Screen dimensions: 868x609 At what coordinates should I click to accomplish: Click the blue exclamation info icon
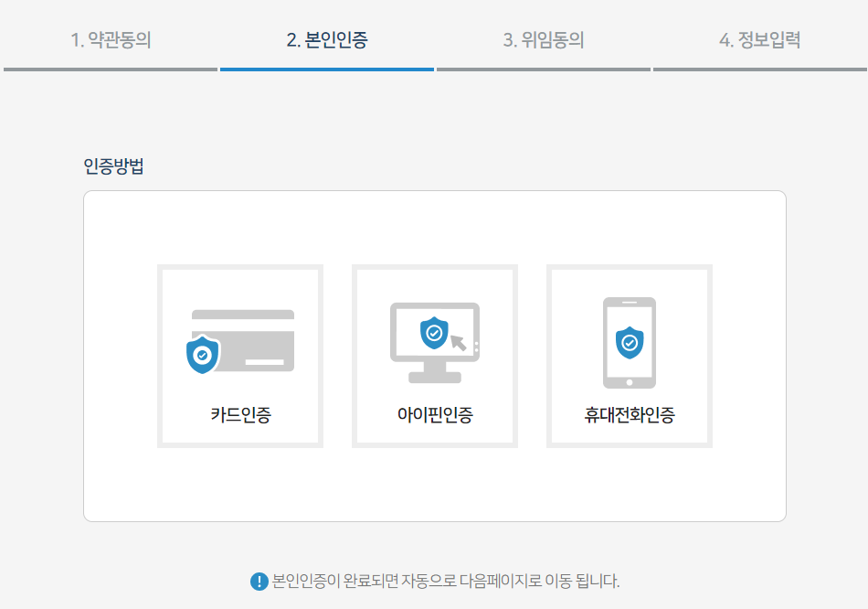coord(257,582)
